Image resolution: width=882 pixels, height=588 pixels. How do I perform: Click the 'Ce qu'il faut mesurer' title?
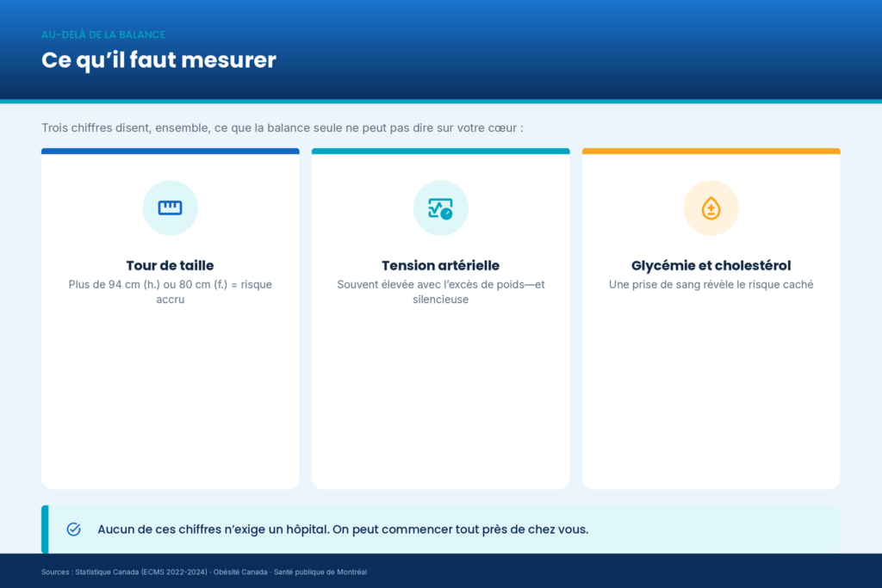pos(158,60)
